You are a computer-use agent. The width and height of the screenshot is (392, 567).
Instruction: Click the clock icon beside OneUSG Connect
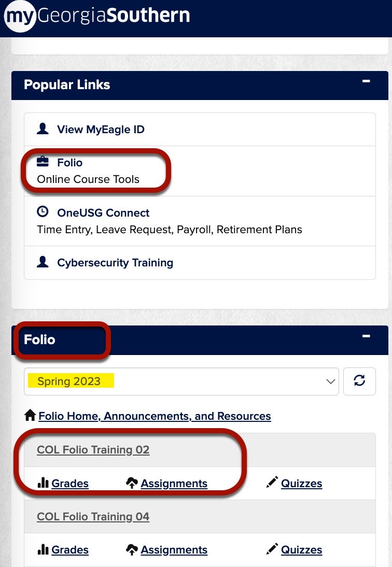tap(44, 212)
